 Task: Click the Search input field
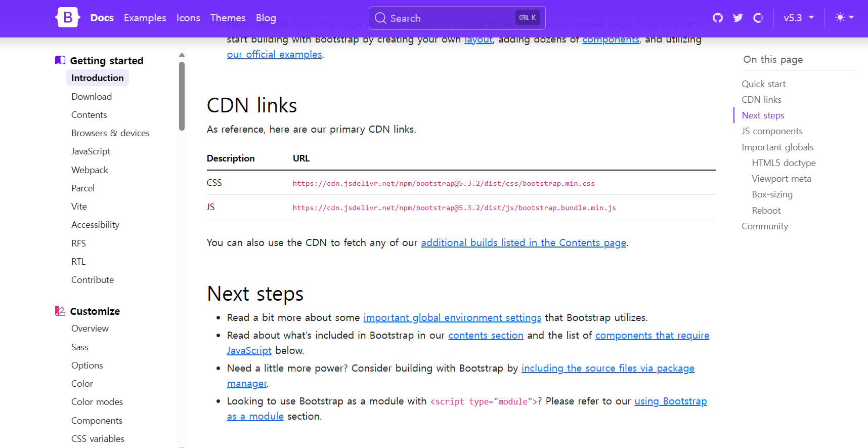pyautogui.click(x=457, y=18)
